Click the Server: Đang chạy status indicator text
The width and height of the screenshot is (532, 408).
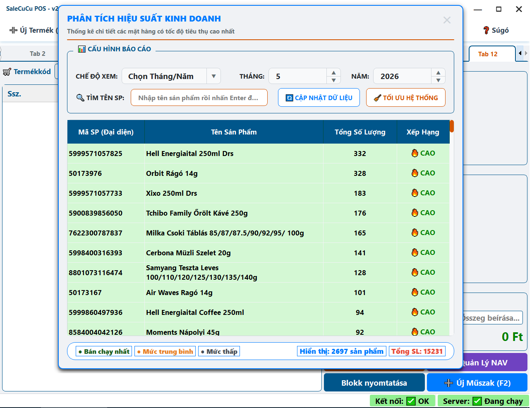(x=483, y=401)
